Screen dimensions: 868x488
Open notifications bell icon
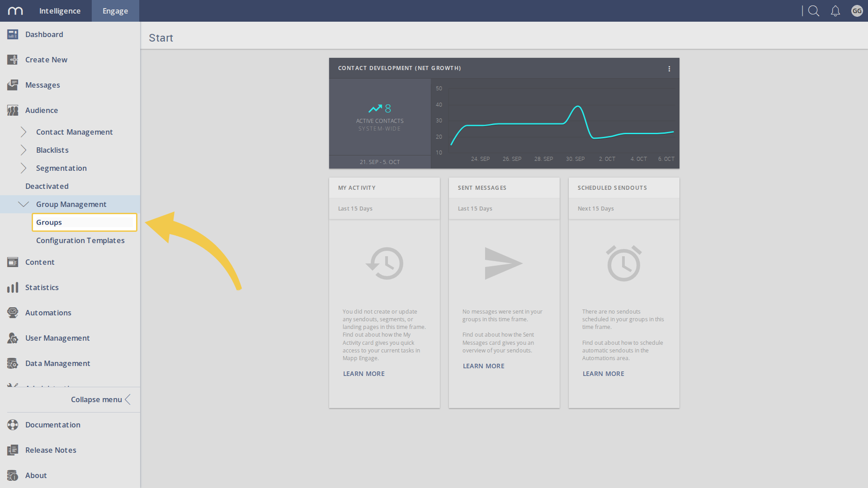point(835,11)
